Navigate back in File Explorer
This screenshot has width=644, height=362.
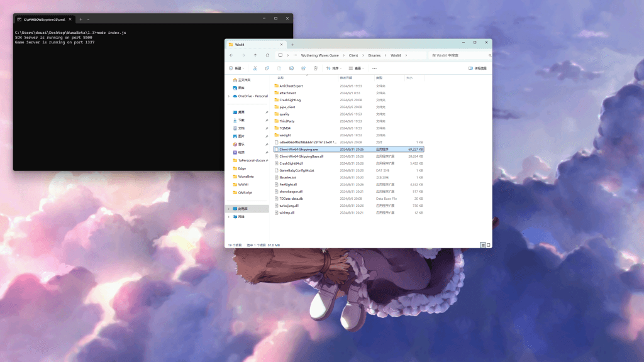(231, 55)
